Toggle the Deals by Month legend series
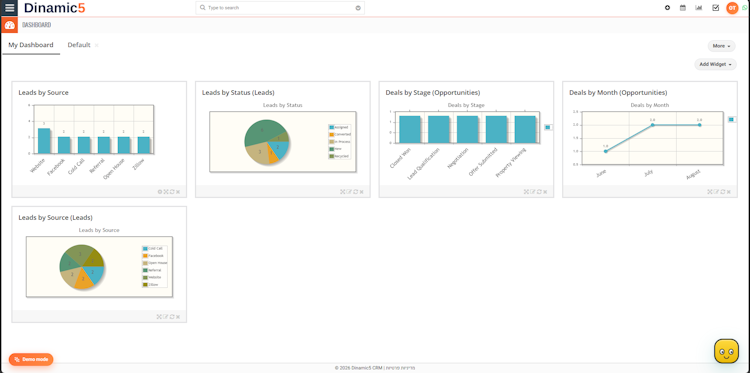 click(x=731, y=120)
